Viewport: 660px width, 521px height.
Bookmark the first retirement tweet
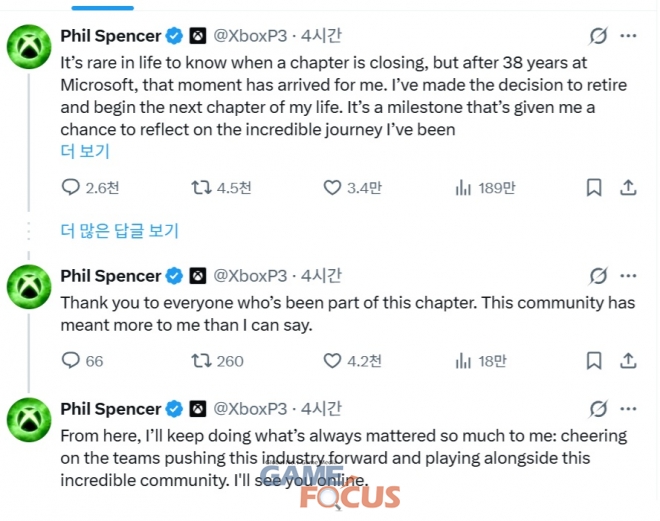[x=593, y=187]
